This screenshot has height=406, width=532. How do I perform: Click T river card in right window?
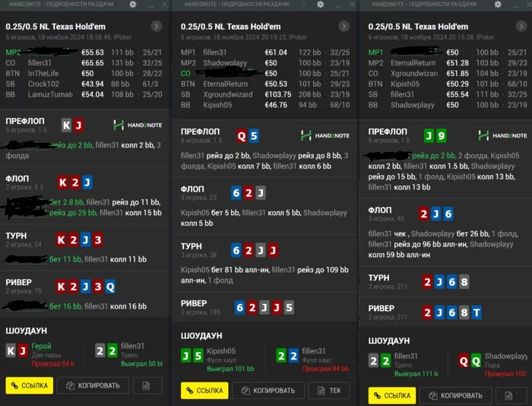pos(477,312)
